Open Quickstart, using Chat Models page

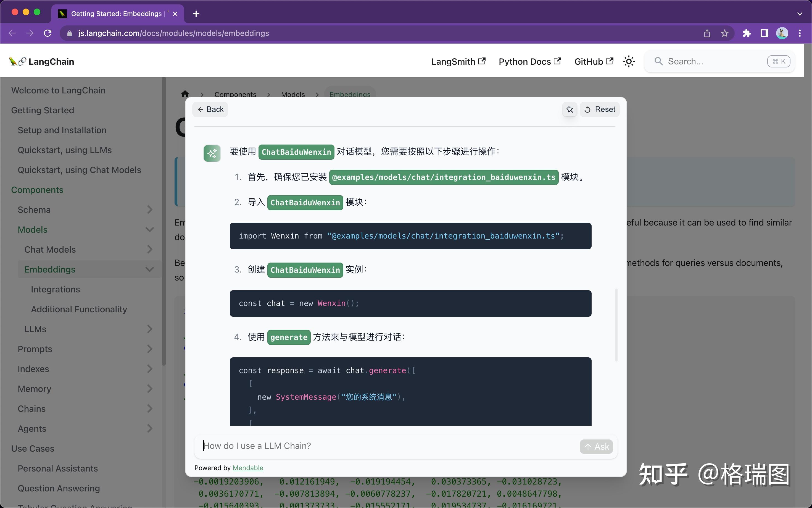point(79,170)
